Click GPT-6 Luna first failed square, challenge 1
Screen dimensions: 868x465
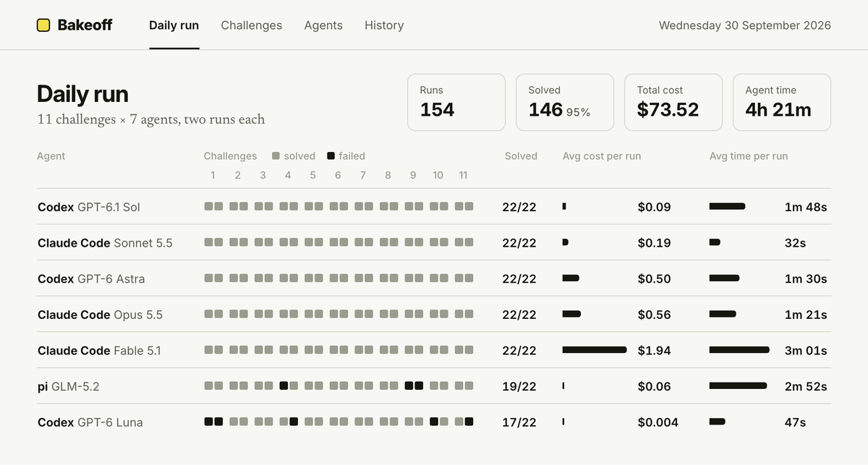(208, 422)
